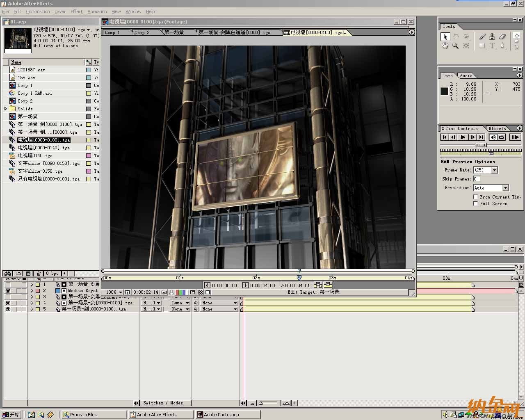Open the Frame Rate dropdown
Image resolution: width=525 pixels, height=420 pixels.
[x=494, y=170]
